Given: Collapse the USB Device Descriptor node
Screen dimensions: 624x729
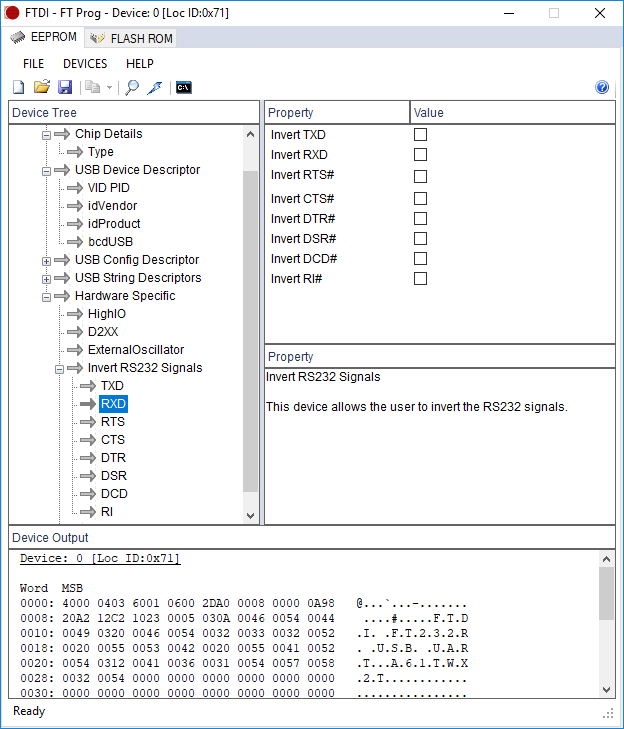Looking at the screenshot, I should (x=46, y=172).
